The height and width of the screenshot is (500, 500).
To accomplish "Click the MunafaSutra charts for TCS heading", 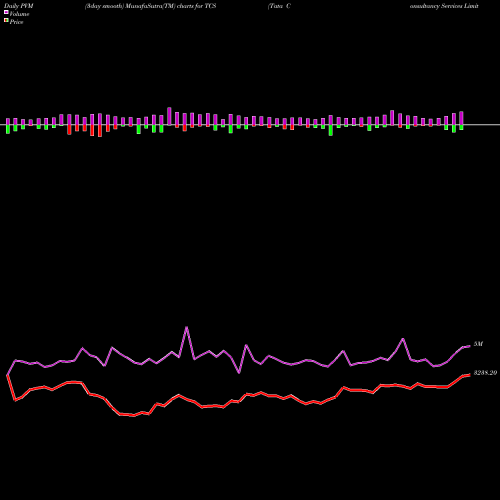I will (x=151, y=6).
